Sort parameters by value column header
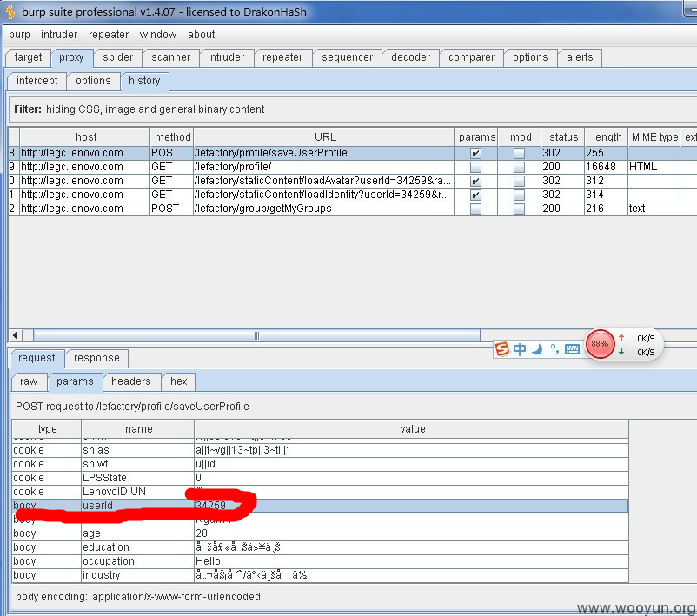 (x=412, y=429)
